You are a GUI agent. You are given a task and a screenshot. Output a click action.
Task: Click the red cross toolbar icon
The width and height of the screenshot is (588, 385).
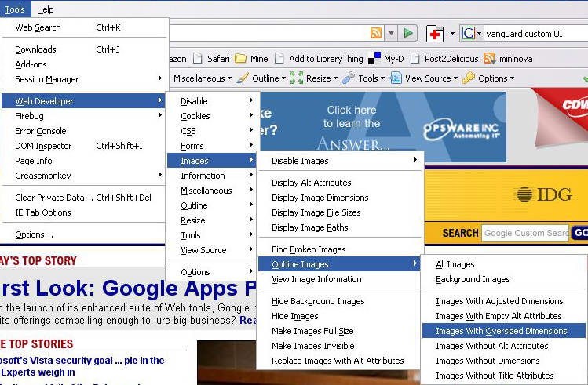point(435,34)
